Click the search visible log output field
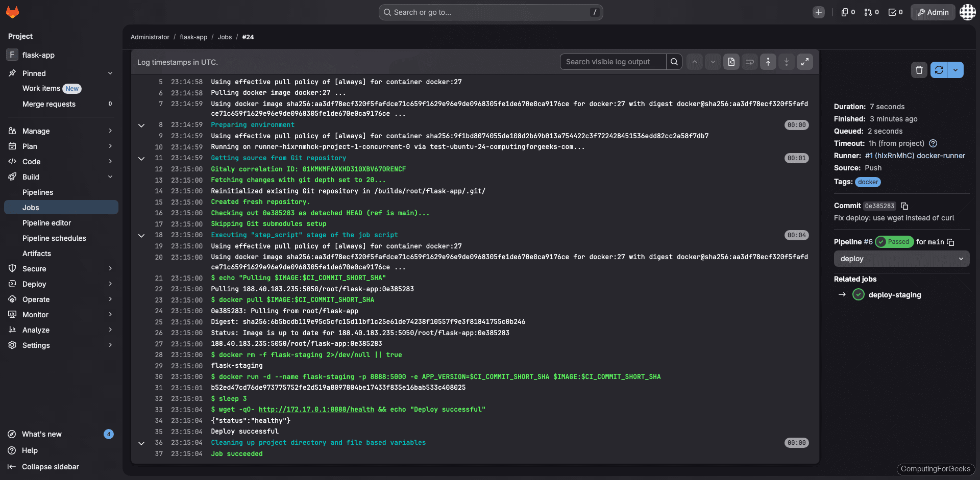The width and height of the screenshot is (980, 480). pyautogui.click(x=612, y=62)
